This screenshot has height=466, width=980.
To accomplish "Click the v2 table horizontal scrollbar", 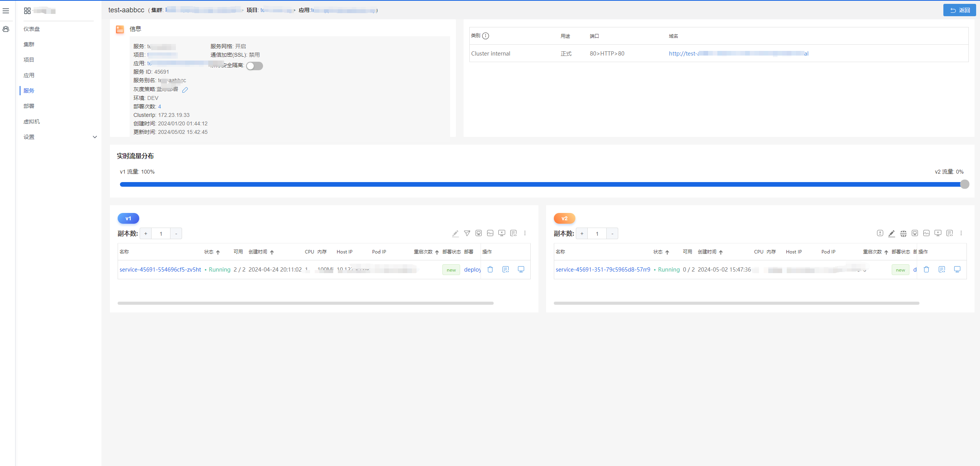I will coord(737,303).
